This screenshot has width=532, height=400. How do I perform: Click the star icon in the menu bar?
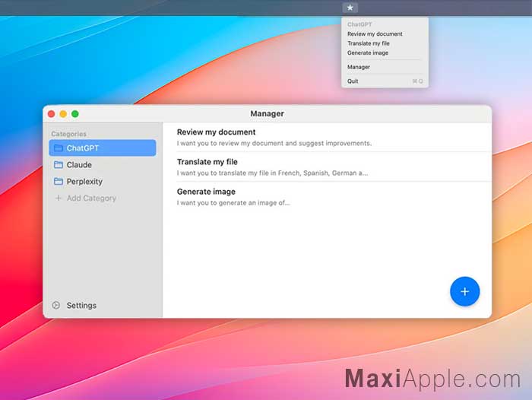click(350, 8)
